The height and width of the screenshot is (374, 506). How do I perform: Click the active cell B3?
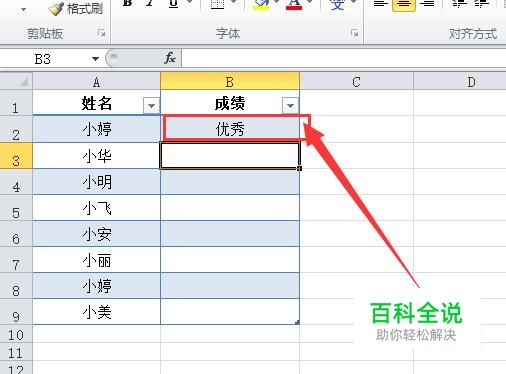tap(230, 156)
